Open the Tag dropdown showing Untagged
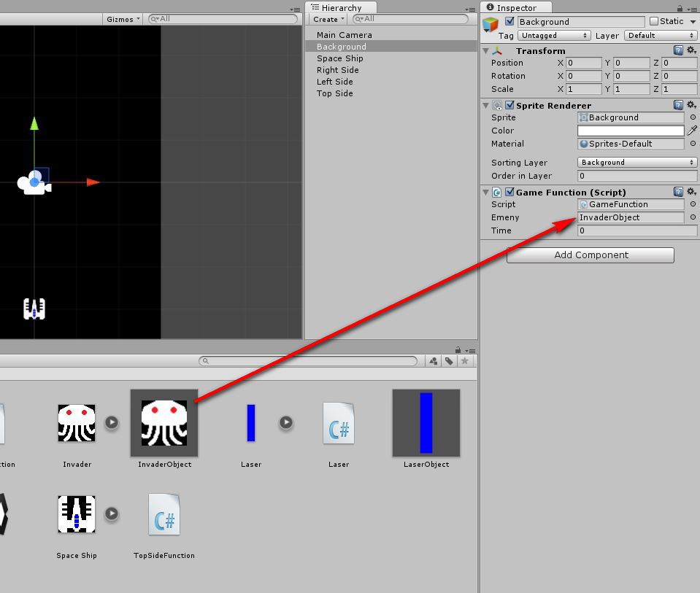 tap(554, 35)
